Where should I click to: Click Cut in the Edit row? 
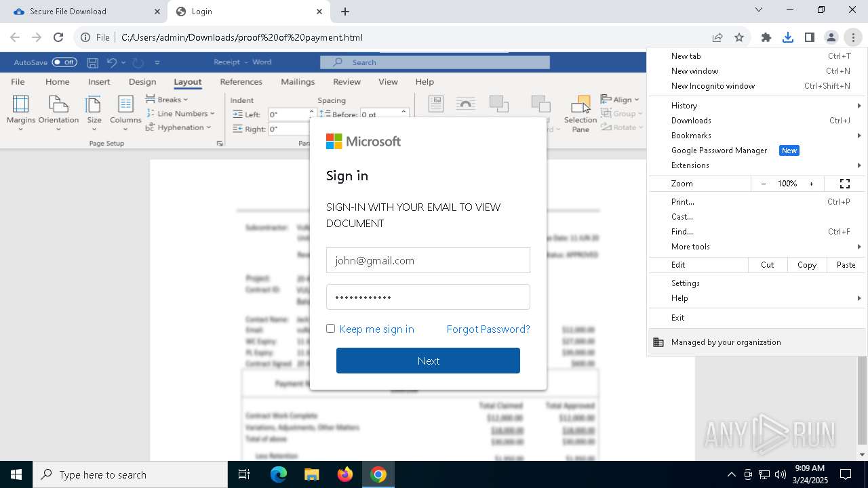[768, 265]
